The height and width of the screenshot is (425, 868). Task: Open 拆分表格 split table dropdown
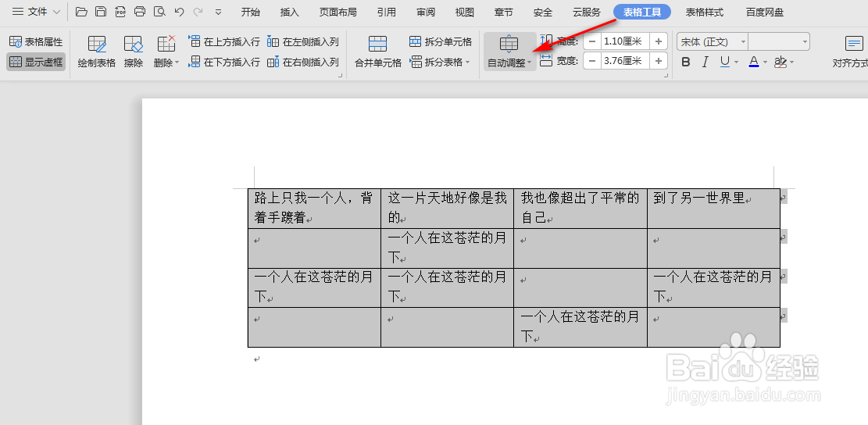(x=441, y=62)
